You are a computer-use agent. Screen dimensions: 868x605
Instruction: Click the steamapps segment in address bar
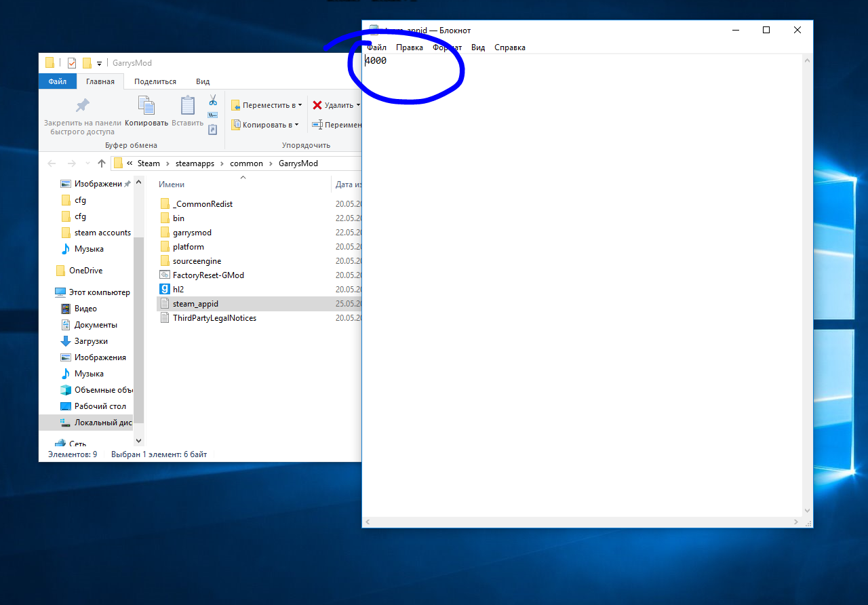coord(195,163)
